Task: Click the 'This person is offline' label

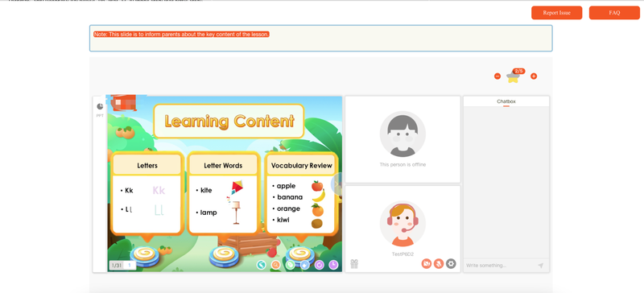Action: click(402, 164)
